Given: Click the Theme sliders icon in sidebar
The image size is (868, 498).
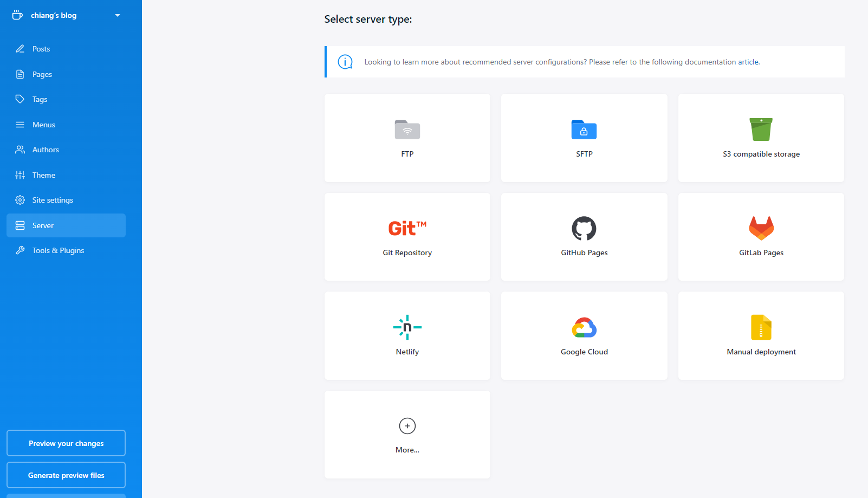Looking at the screenshot, I should (x=20, y=175).
